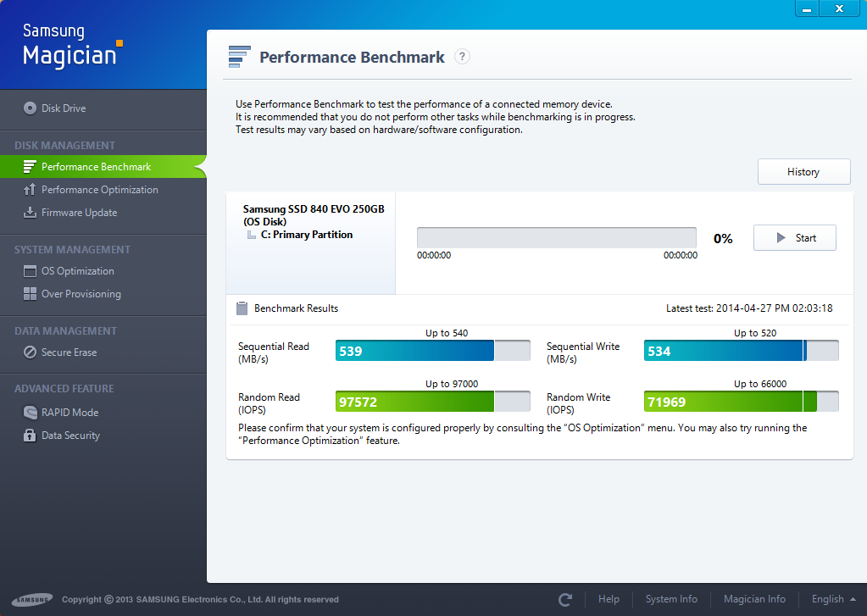
Task: Expand the English language dropdown
Action: point(834,599)
